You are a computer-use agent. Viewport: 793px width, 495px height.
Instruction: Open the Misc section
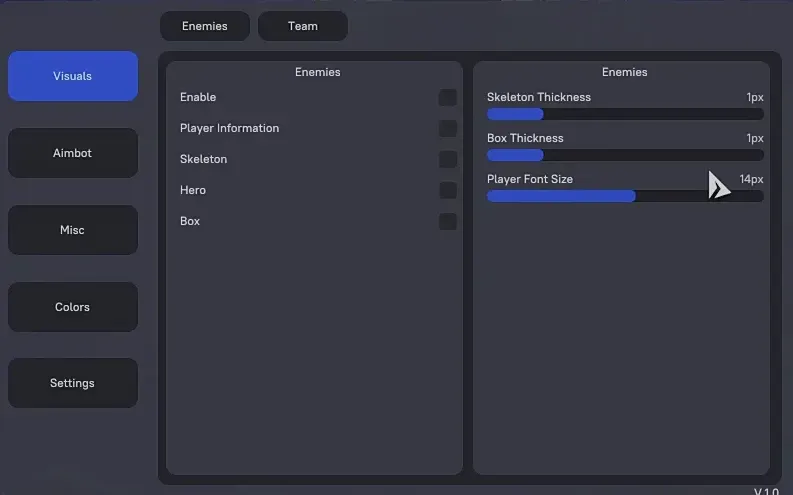click(x=73, y=230)
